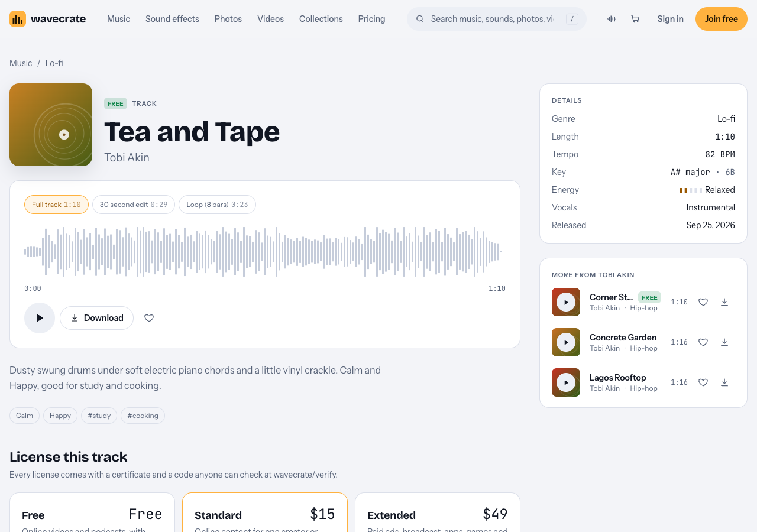Favorite Tea and Tape with heart icon

point(149,318)
